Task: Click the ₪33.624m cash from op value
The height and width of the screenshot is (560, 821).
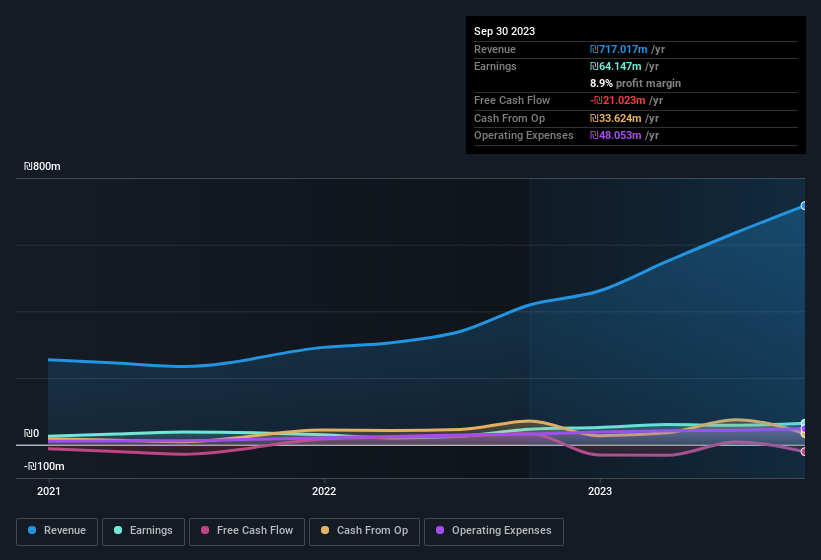Action: coord(615,118)
